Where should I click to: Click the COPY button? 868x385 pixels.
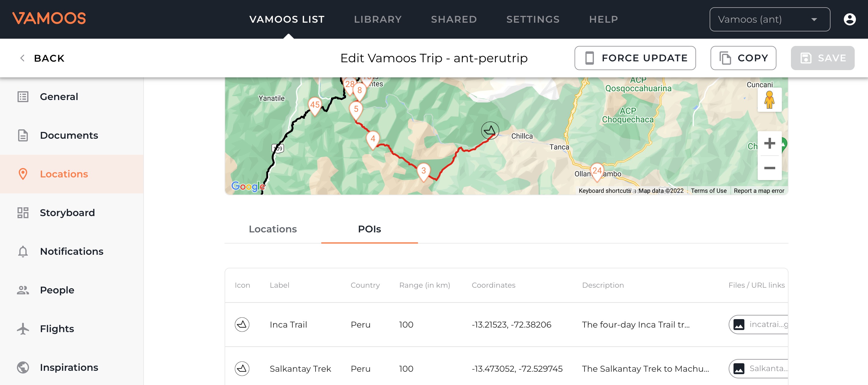click(743, 58)
